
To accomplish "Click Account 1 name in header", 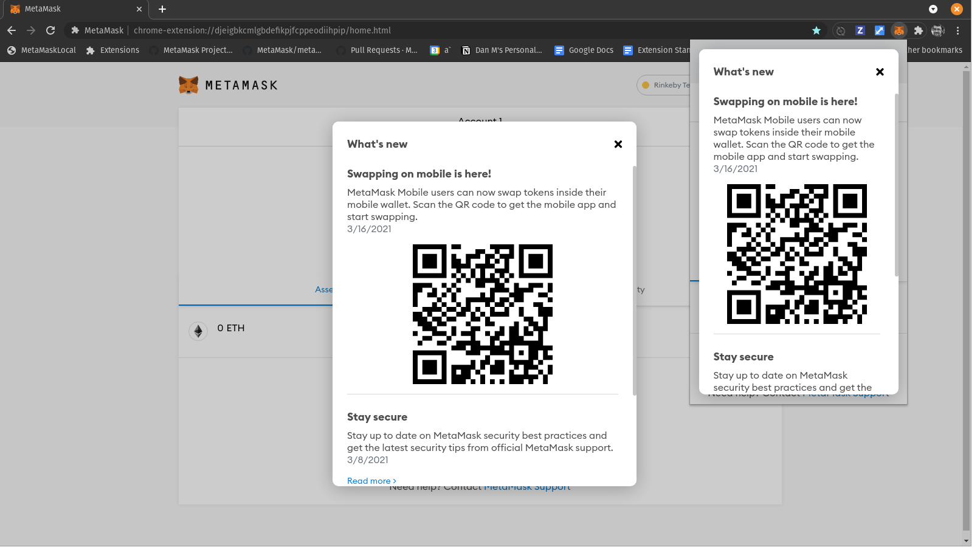I will point(480,120).
